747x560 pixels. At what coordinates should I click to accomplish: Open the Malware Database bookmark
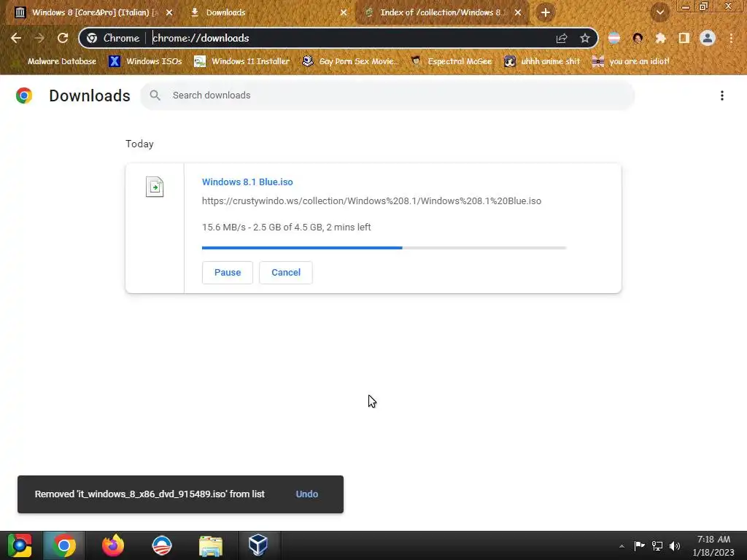pos(55,61)
